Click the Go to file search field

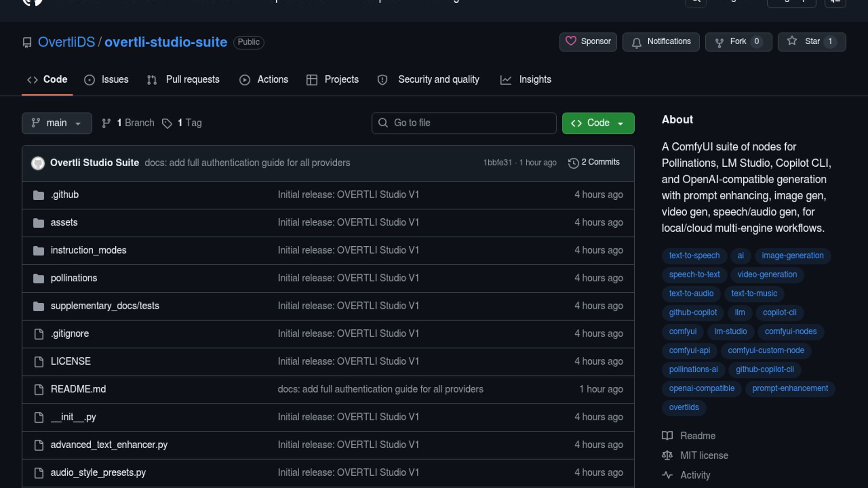click(x=464, y=123)
